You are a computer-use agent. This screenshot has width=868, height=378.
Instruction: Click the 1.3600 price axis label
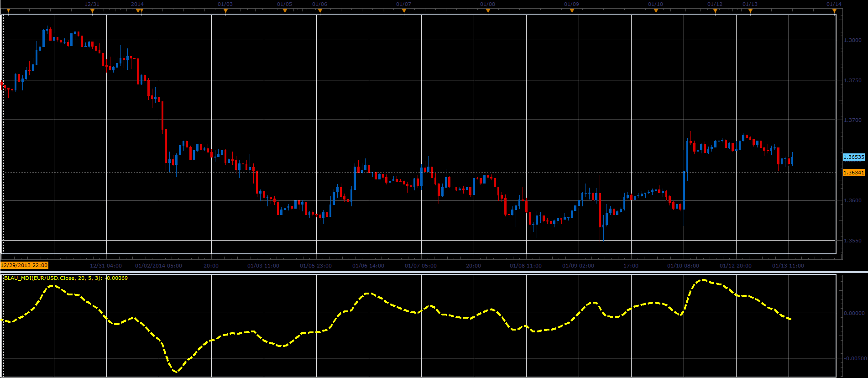852,200
